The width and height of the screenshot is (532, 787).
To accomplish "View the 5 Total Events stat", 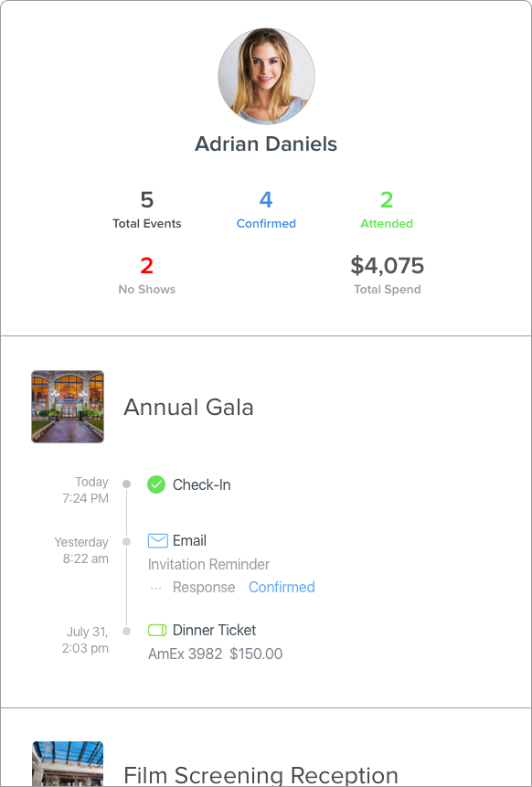I will [x=146, y=210].
